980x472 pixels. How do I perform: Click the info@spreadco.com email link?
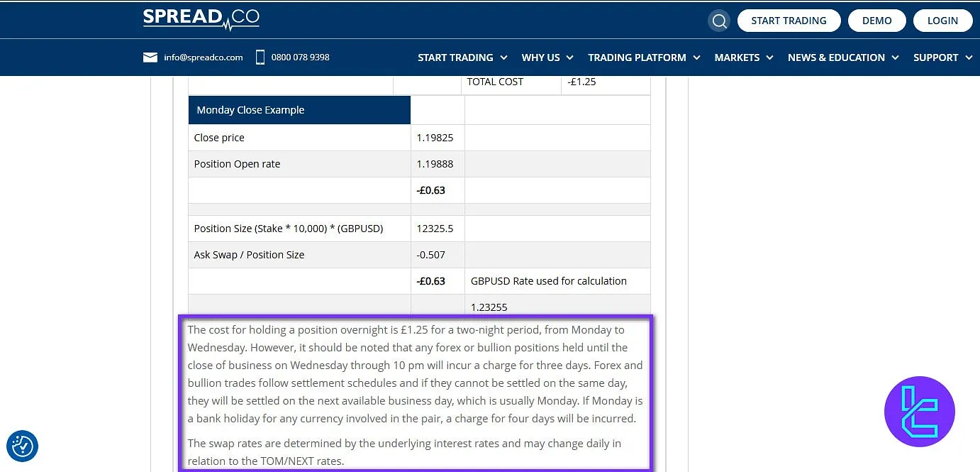coord(204,57)
